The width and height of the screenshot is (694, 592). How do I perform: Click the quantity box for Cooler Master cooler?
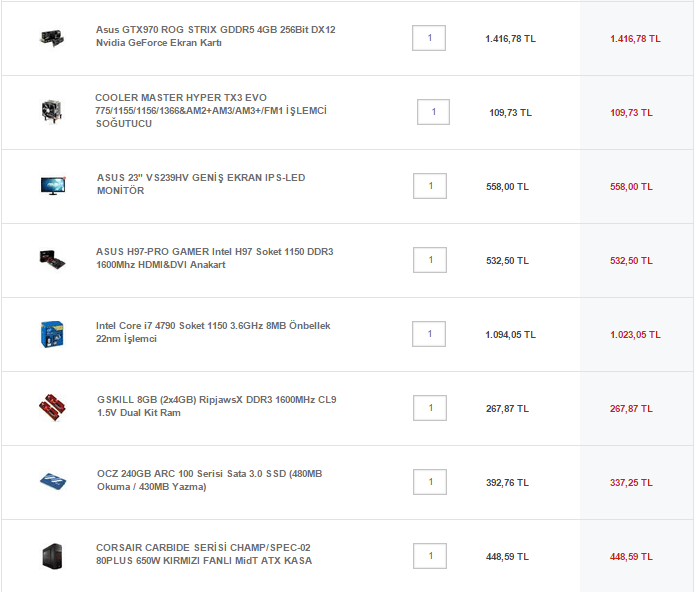[x=433, y=111]
